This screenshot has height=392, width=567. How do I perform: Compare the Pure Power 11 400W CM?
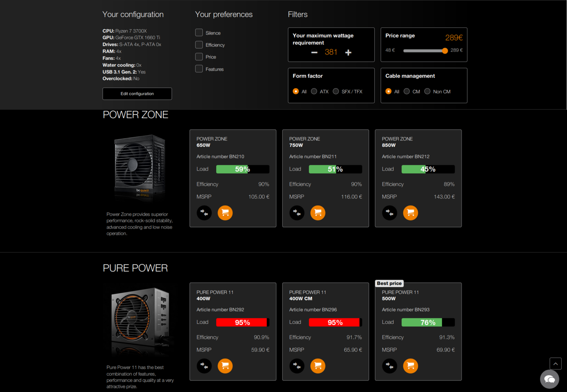pos(297,366)
